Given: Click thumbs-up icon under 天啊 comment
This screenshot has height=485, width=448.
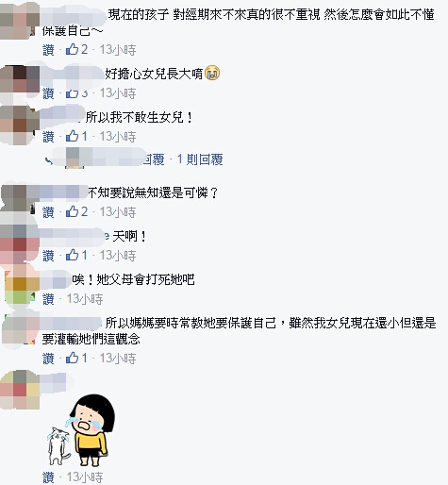Looking at the screenshot, I should [72, 255].
